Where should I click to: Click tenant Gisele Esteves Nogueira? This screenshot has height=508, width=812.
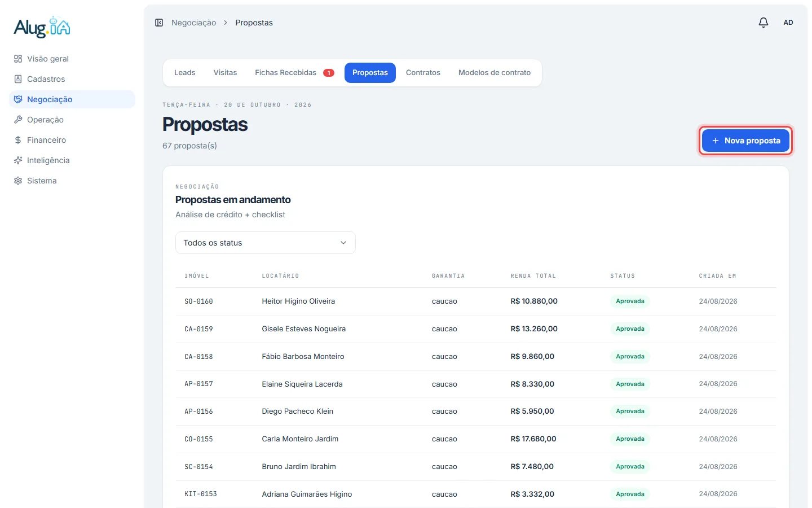[x=303, y=329]
